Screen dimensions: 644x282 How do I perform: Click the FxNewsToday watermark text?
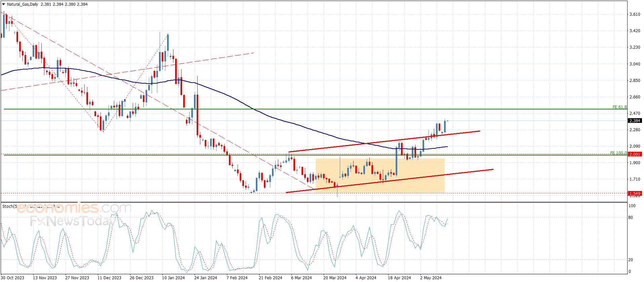point(72,221)
